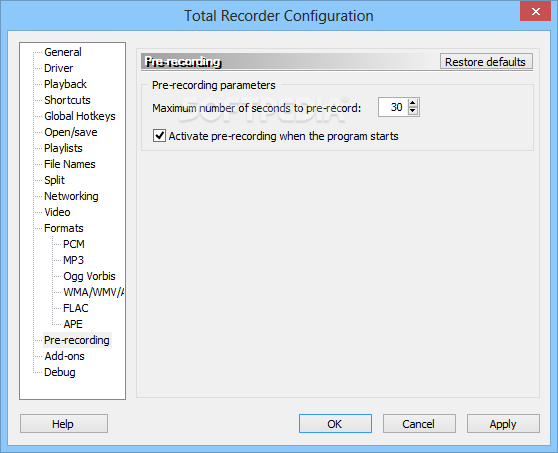Confirm settings with OK

pyautogui.click(x=335, y=423)
